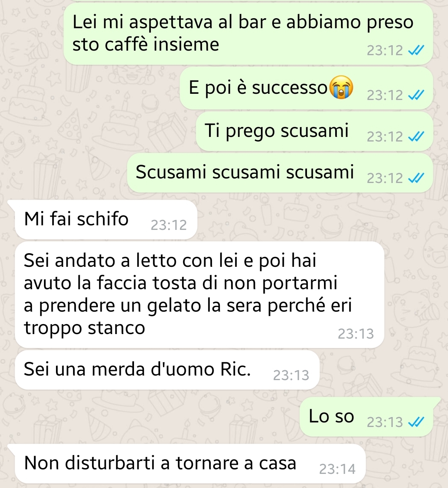
Task: Select the 'Mi fai schifo' message bubble
Action: coord(106,220)
